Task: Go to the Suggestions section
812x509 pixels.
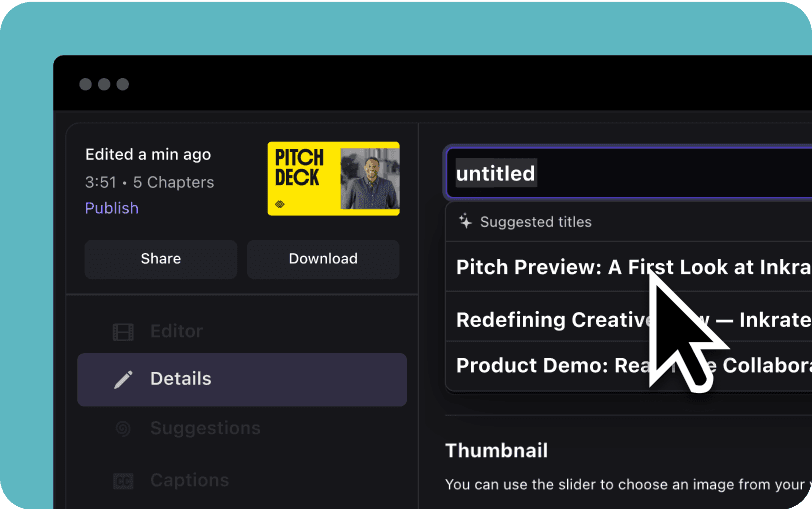Action: point(205,428)
